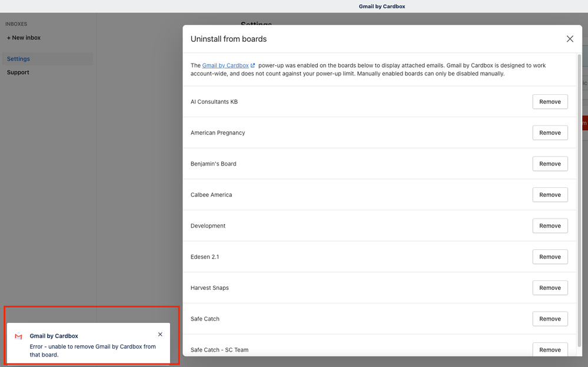588x367 pixels.
Task: Click the Benjamin's Board name
Action: tap(214, 164)
